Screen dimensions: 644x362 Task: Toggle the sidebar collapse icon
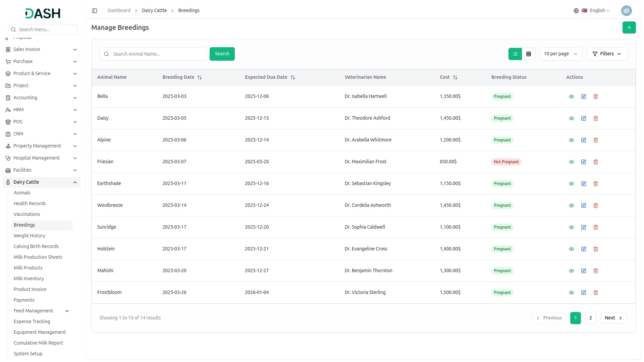(95, 11)
